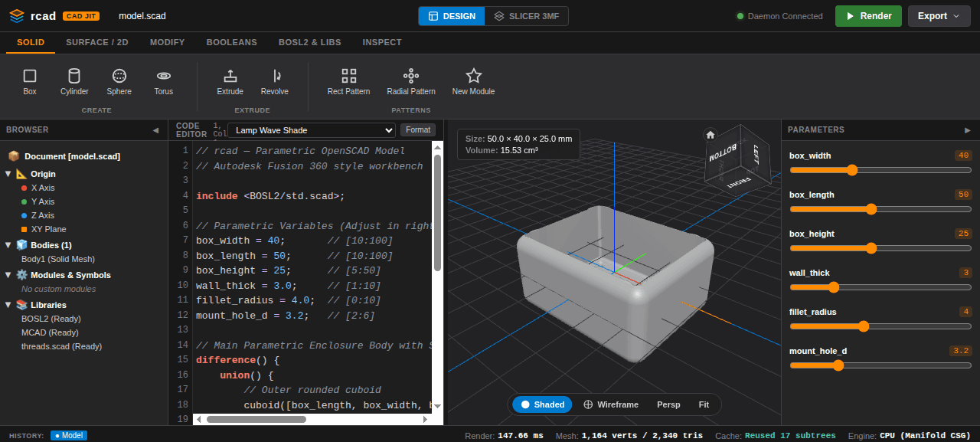Screen dimensions: 980x442
Task: Switch viewport to Shaded mode
Action: (542, 404)
